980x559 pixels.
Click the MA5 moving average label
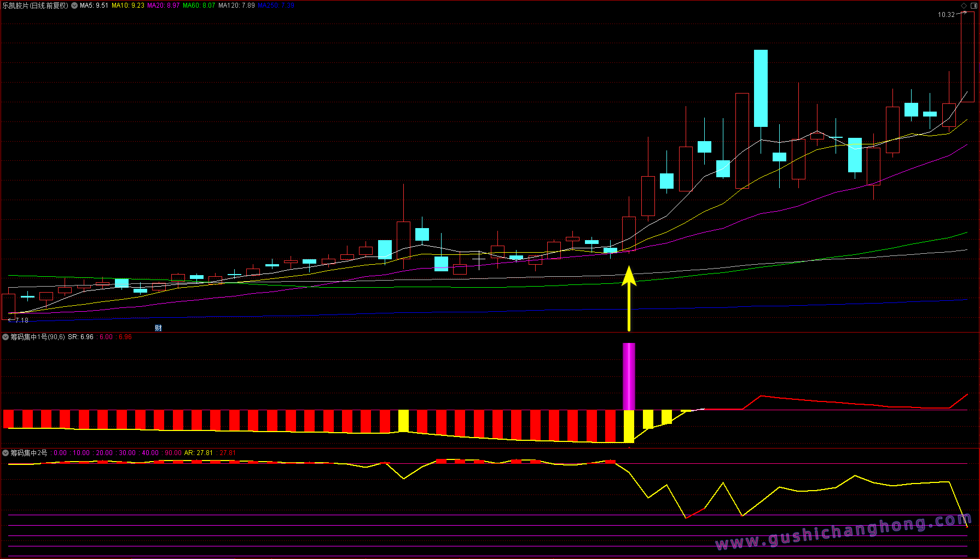click(x=94, y=5)
